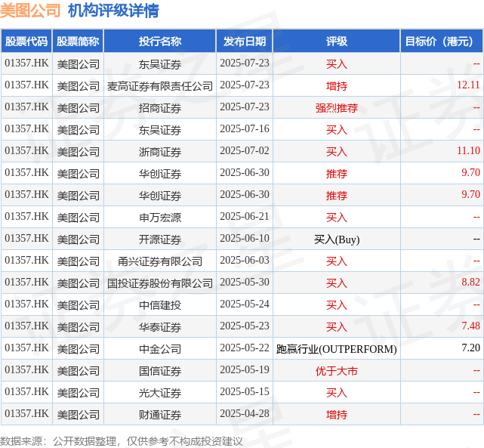Click the target price 8.82
Viewport: 484px width, 448px height.
[470, 283]
